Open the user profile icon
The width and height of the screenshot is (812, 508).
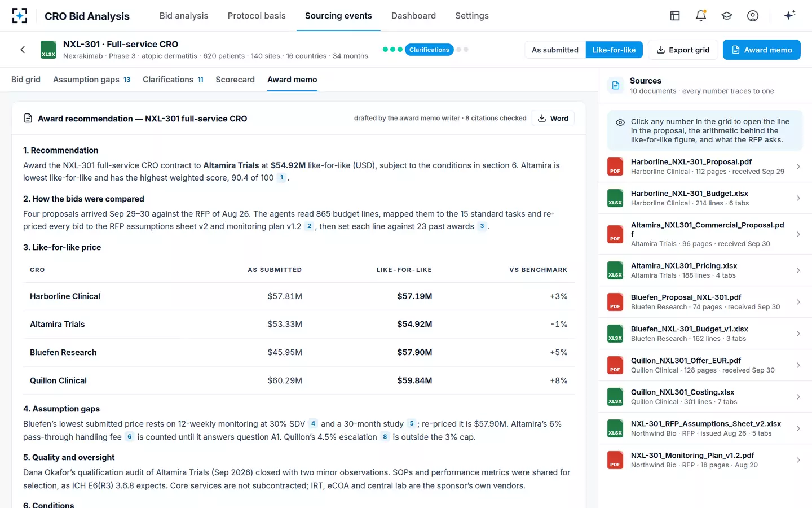click(x=753, y=16)
